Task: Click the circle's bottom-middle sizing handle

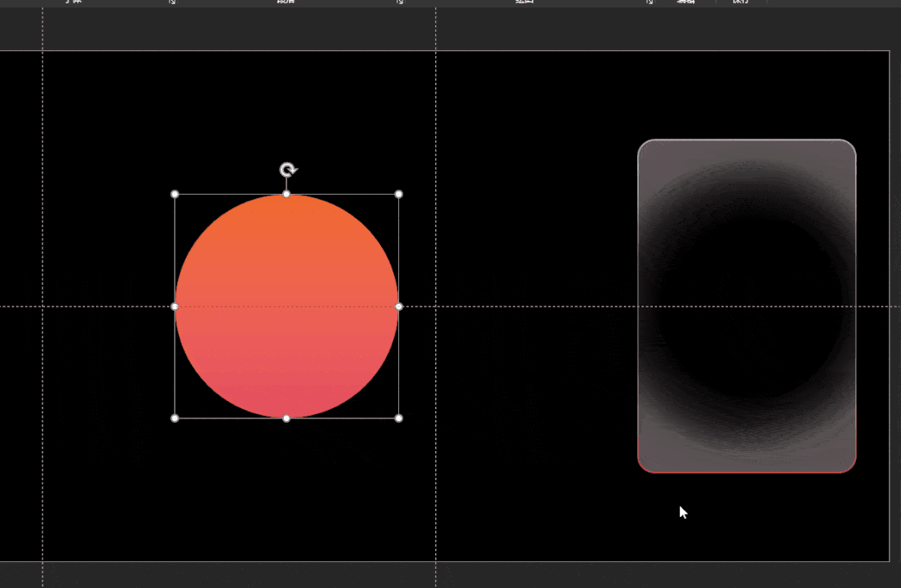Action: 286,418
